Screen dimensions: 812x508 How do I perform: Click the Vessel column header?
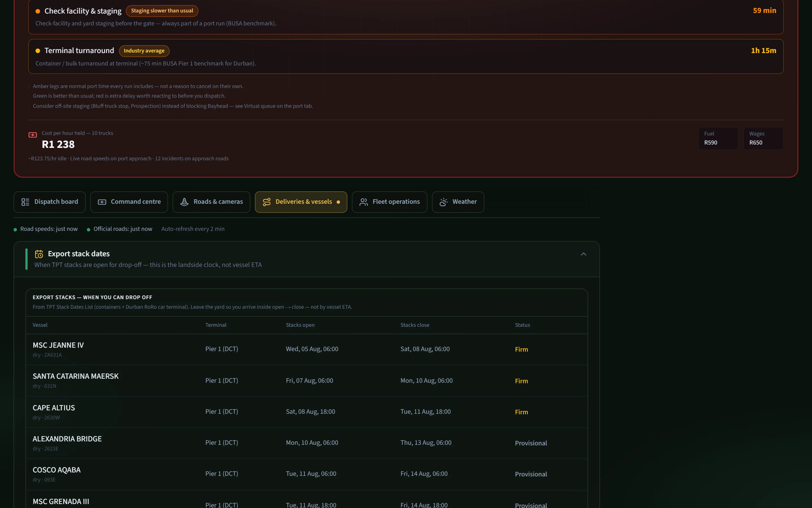click(40, 325)
